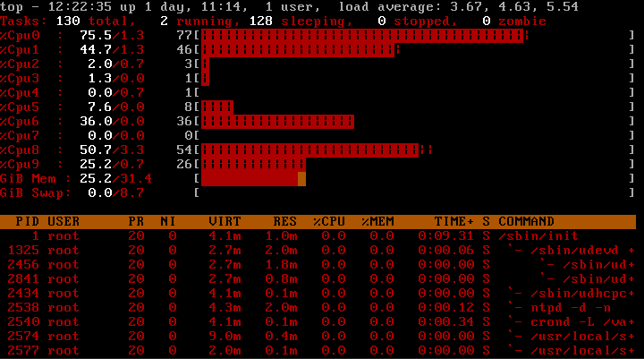This screenshot has width=644, height=359.
Task: Select the /sbin/init process command
Action: 538,236
